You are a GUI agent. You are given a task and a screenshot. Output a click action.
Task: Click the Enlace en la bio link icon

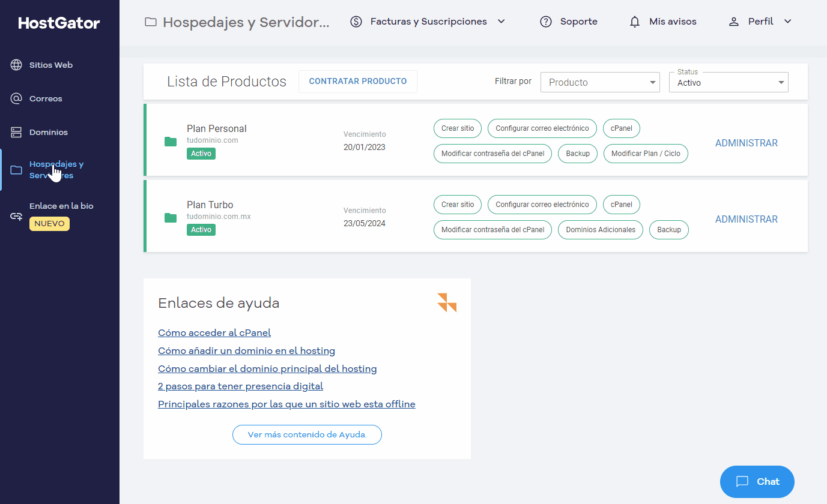click(16, 216)
